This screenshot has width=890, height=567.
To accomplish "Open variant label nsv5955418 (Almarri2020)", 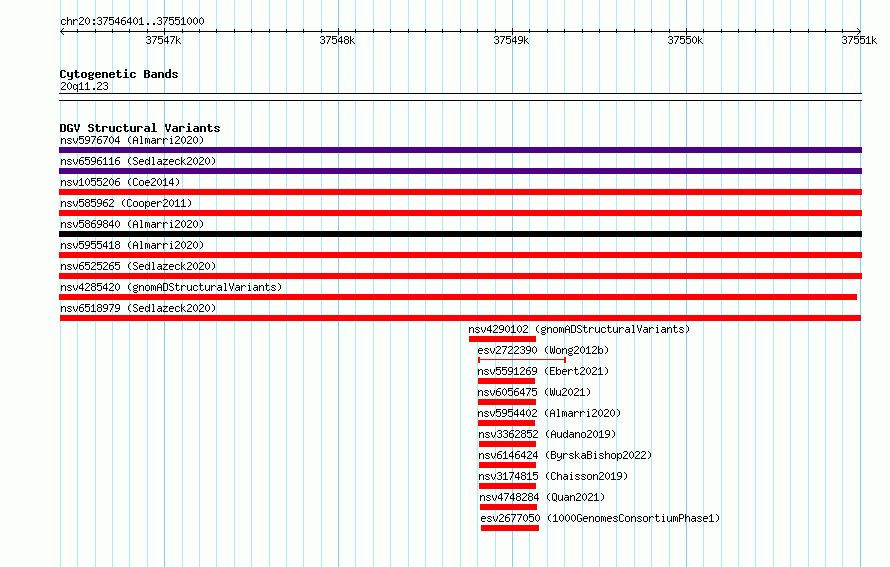I will [x=132, y=245].
